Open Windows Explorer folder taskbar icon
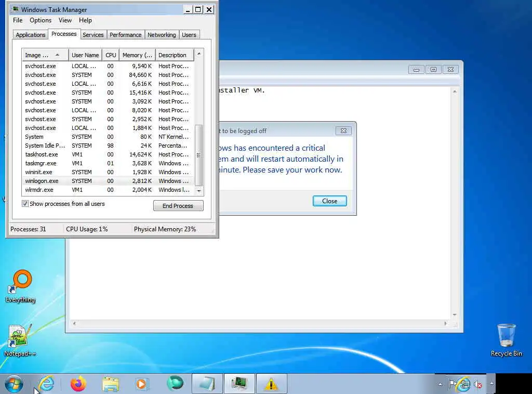The image size is (532, 394). (110, 384)
